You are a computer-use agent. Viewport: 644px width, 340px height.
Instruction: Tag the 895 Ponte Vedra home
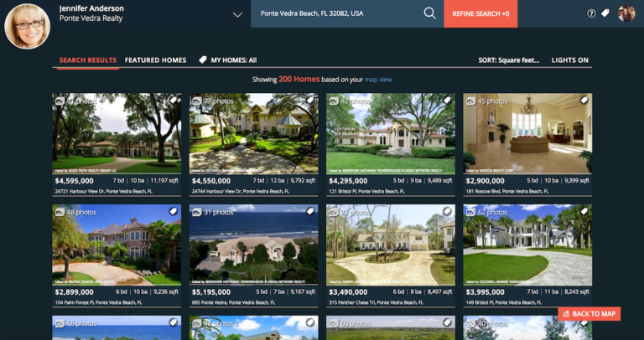tap(310, 211)
